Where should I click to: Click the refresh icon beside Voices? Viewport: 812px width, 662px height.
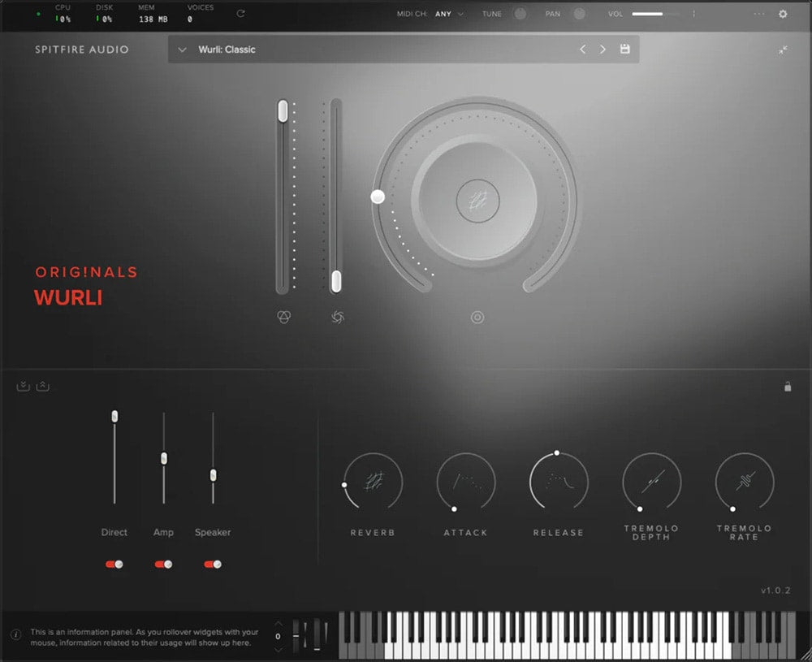pos(240,14)
